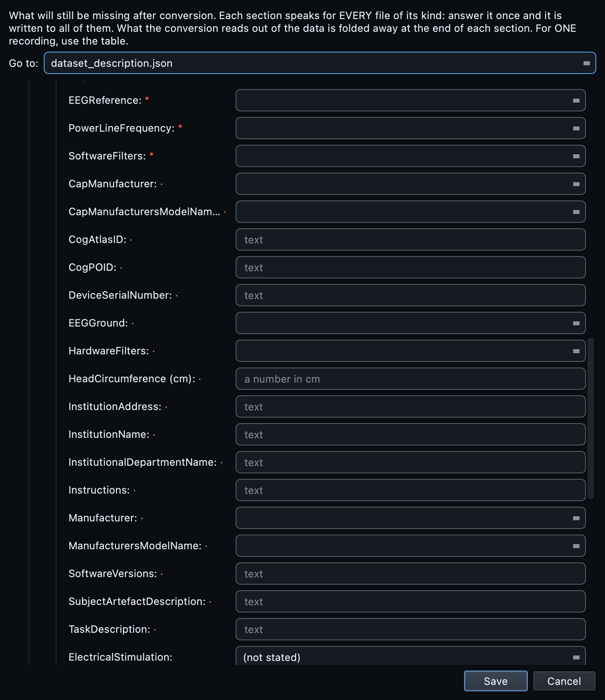Click the Save button

click(x=496, y=681)
